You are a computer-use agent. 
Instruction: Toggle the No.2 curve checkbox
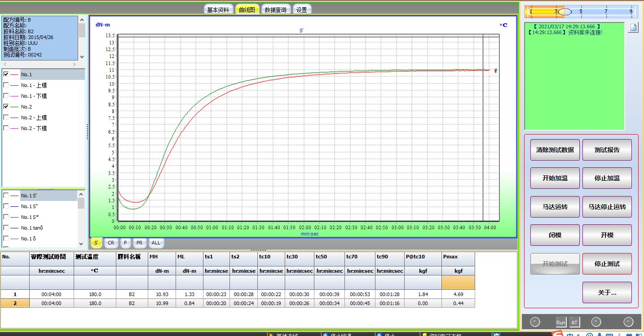point(6,107)
